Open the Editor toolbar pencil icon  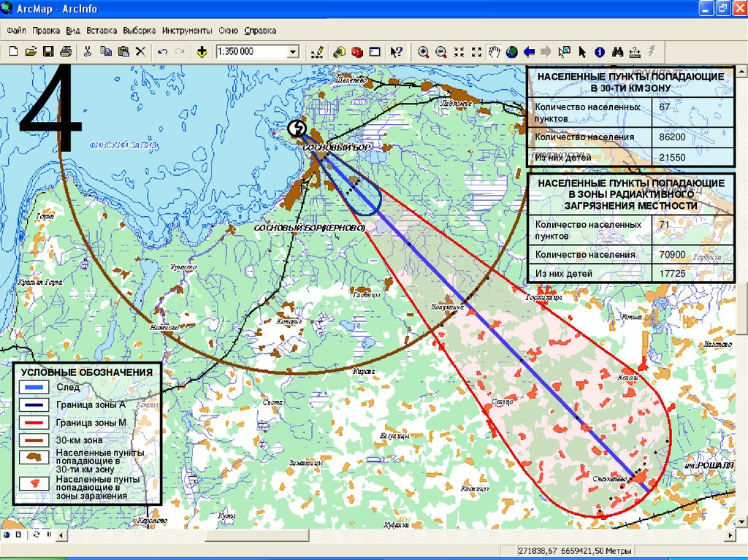[318, 52]
